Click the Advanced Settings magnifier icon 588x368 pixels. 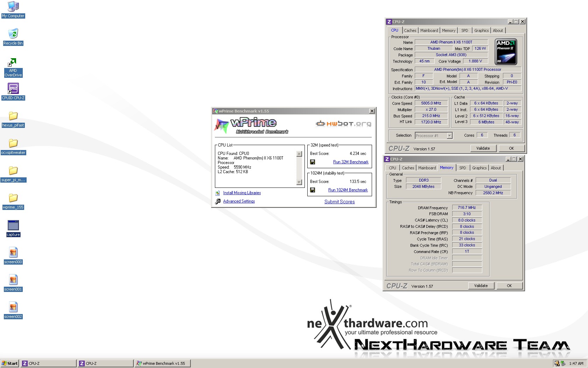tap(218, 201)
